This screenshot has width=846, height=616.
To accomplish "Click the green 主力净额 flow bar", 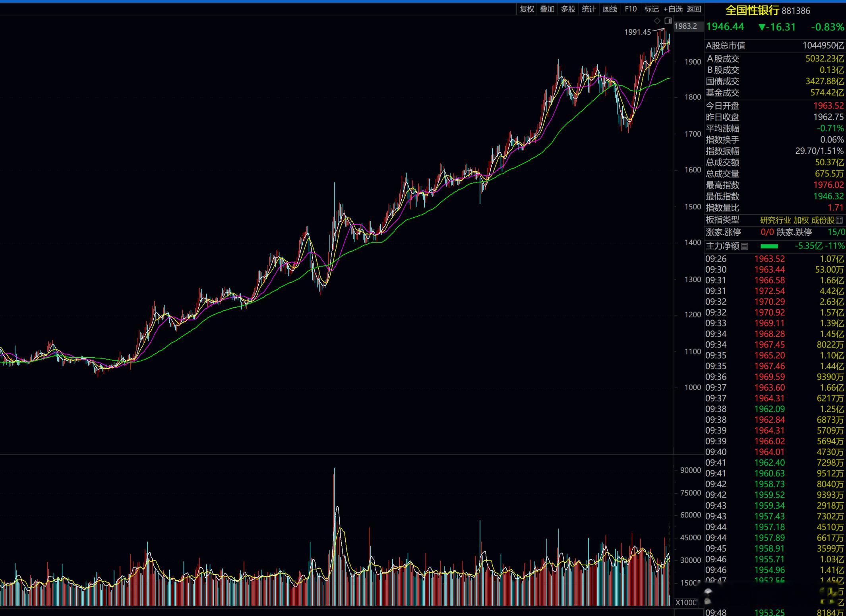I will tap(769, 246).
